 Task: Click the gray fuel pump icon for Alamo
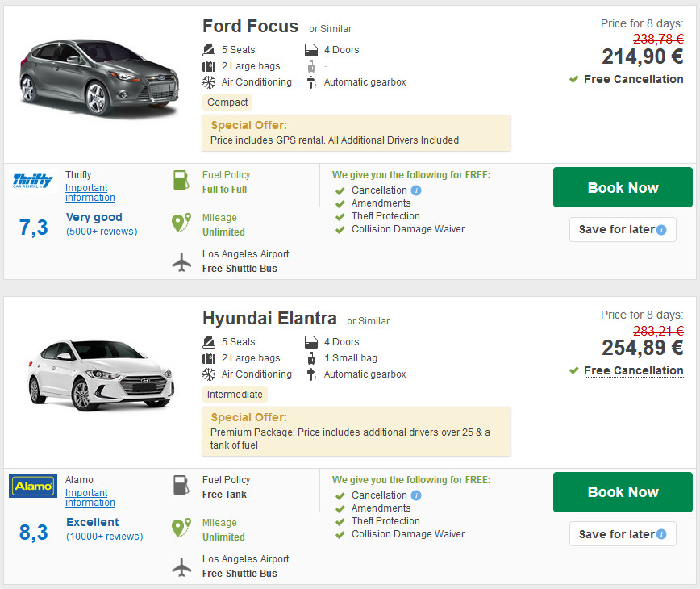pyautogui.click(x=181, y=485)
